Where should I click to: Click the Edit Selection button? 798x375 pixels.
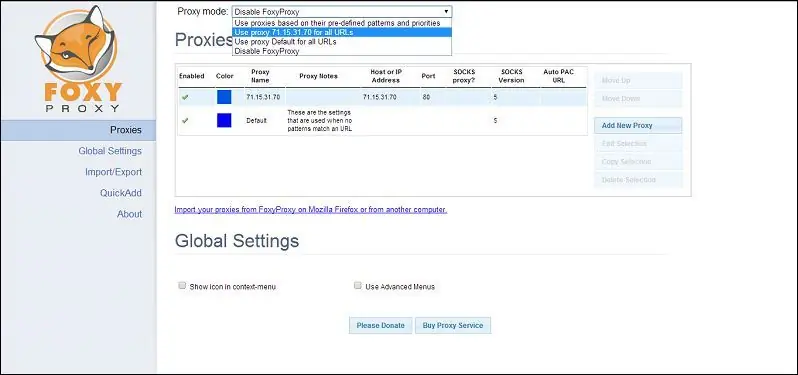tap(638, 143)
